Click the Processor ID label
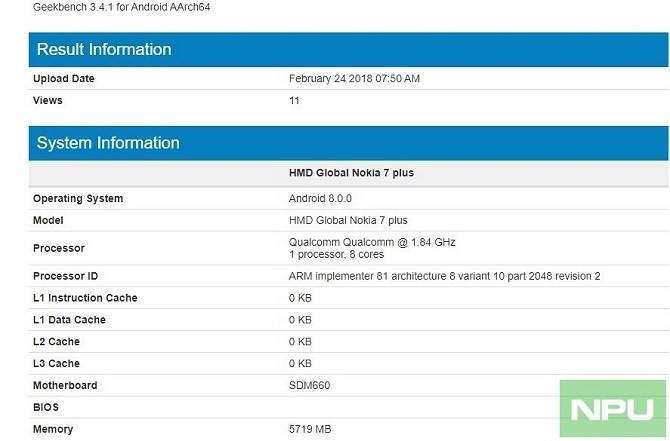670x441 pixels. point(65,276)
